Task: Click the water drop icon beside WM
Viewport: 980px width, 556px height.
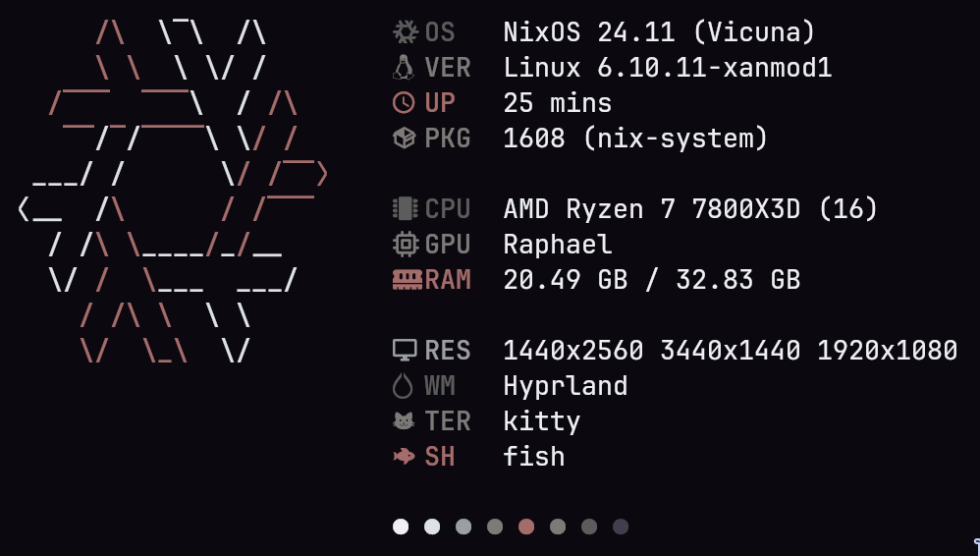Action: point(404,386)
